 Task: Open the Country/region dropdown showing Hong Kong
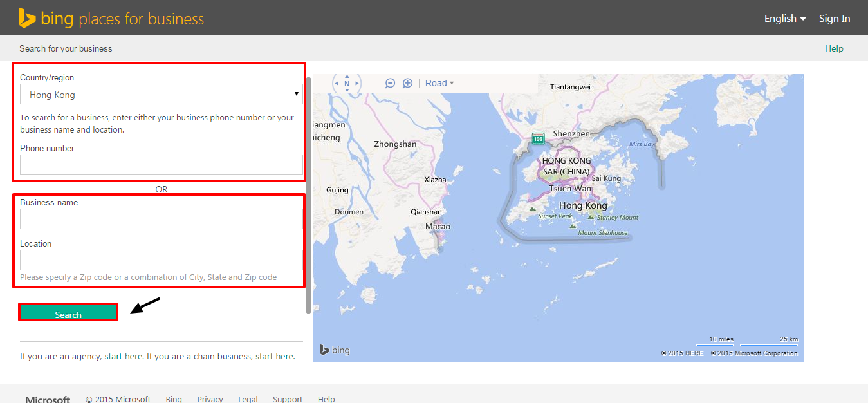pos(162,94)
